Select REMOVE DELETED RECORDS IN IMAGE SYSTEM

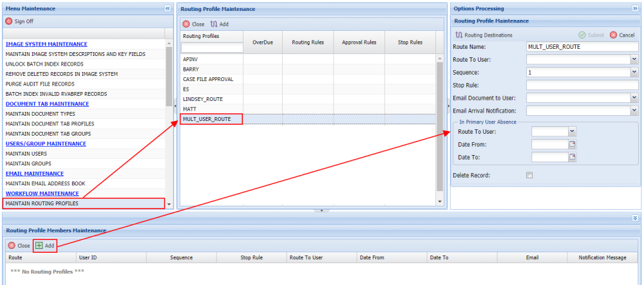pyautogui.click(x=84, y=74)
